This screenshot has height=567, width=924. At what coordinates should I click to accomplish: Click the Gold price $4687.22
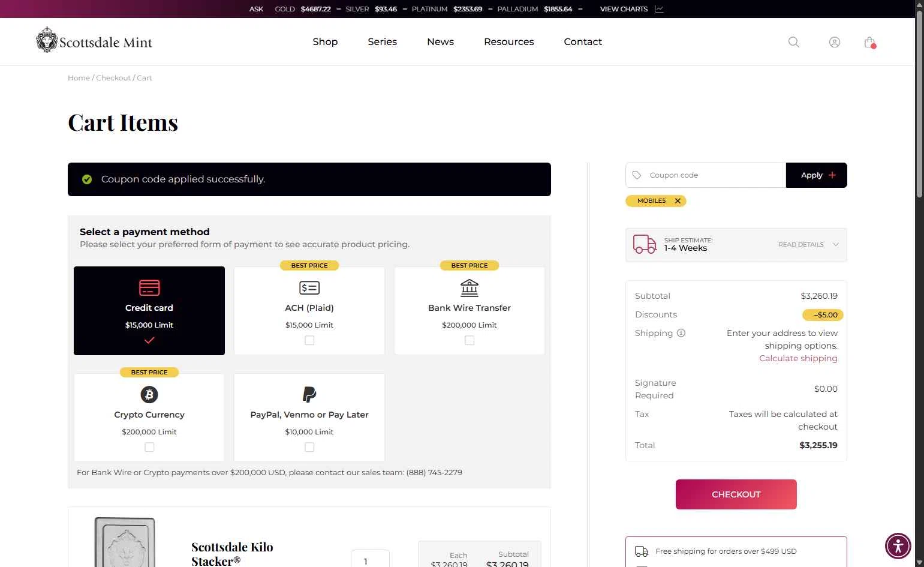316,9
